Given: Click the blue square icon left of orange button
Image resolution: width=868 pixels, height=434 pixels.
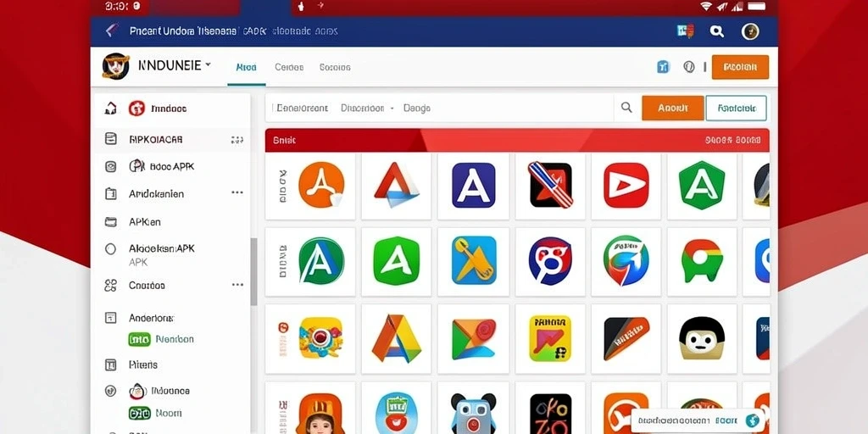Looking at the screenshot, I should point(663,67).
